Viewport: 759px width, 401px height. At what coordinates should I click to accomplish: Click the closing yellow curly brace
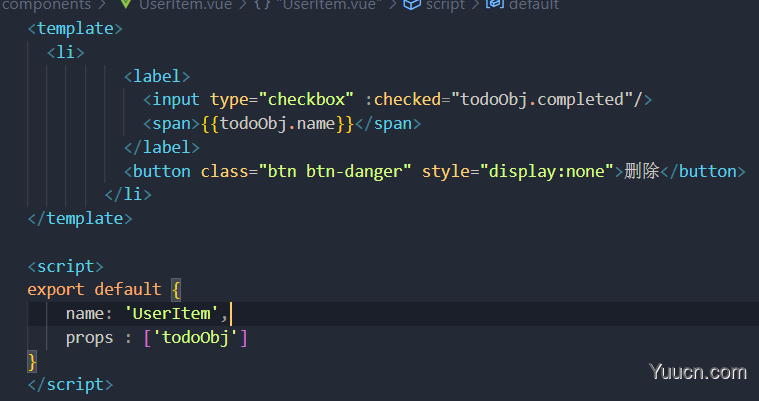coord(32,362)
